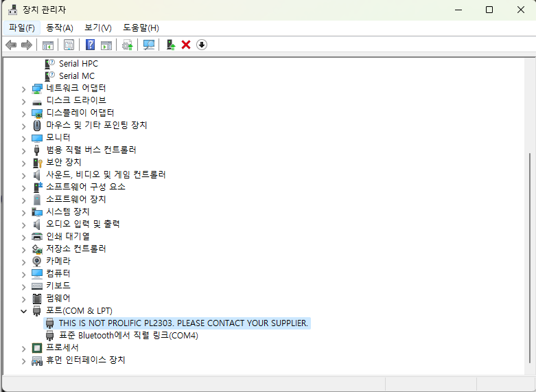Toggle the console tree pane icon
This screenshot has height=392, width=536.
tap(48, 45)
